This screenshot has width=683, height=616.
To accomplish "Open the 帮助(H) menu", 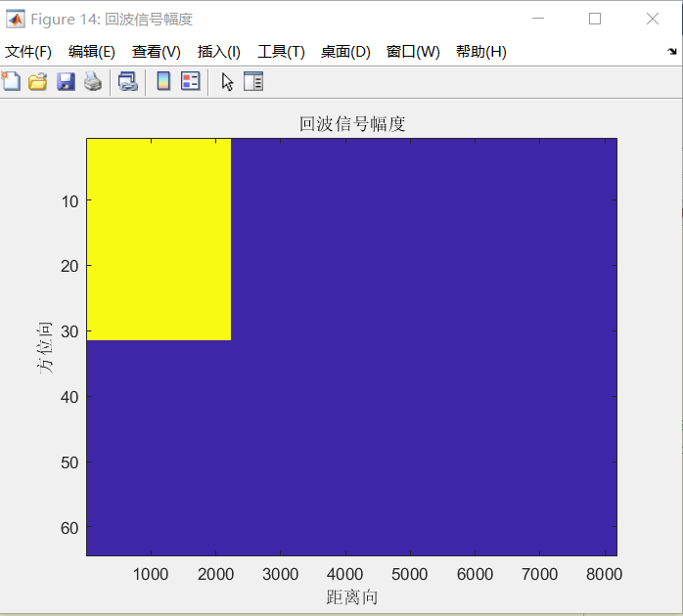I will pyautogui.click(x=480, y=52).
